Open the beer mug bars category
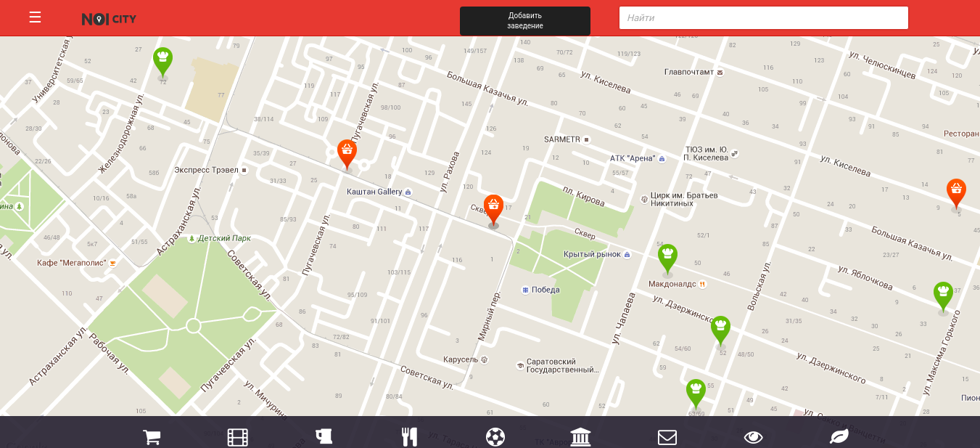Image resolution: width=980 pixels, height=448 pixels. pos(324,436)
